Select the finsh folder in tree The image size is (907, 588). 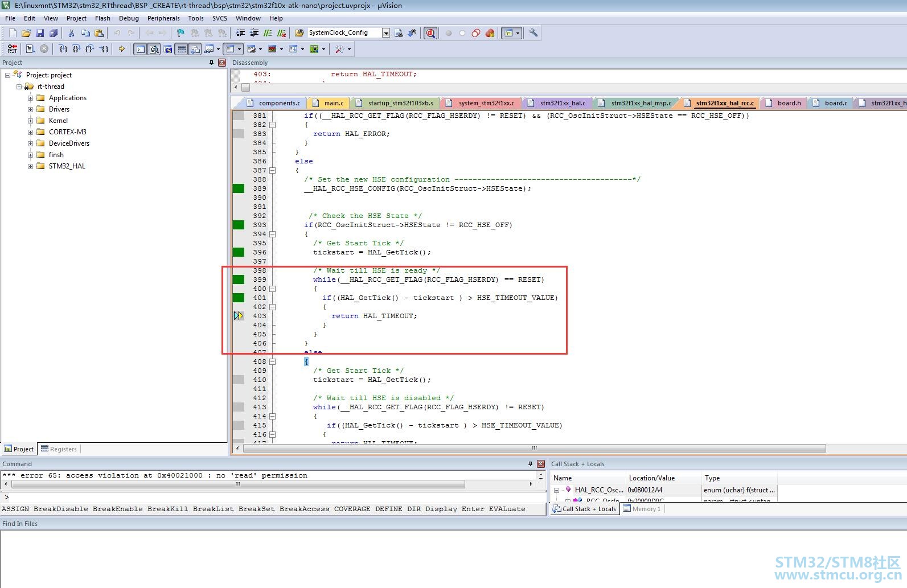56,155
